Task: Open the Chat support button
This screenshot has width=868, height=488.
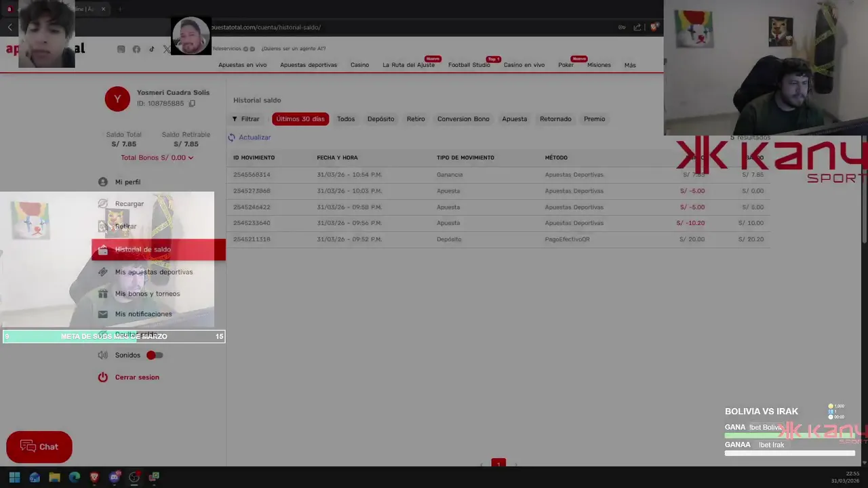Action: [x=39, y=447]
